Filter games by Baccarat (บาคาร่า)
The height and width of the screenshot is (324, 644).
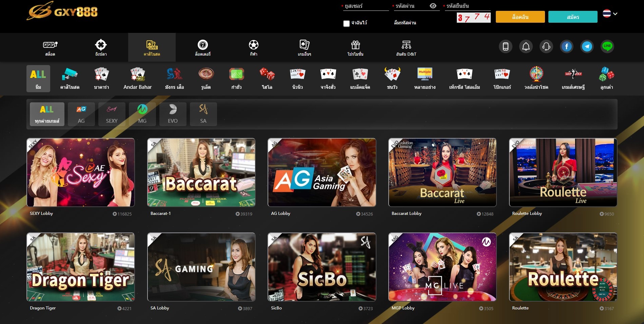click(x=101, y=79)
